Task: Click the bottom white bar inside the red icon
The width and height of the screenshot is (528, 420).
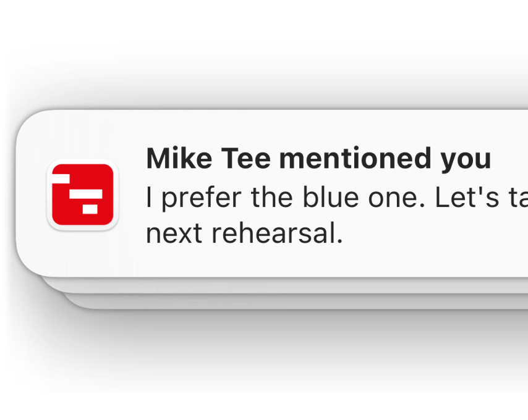Action: [x=91, y=209]
